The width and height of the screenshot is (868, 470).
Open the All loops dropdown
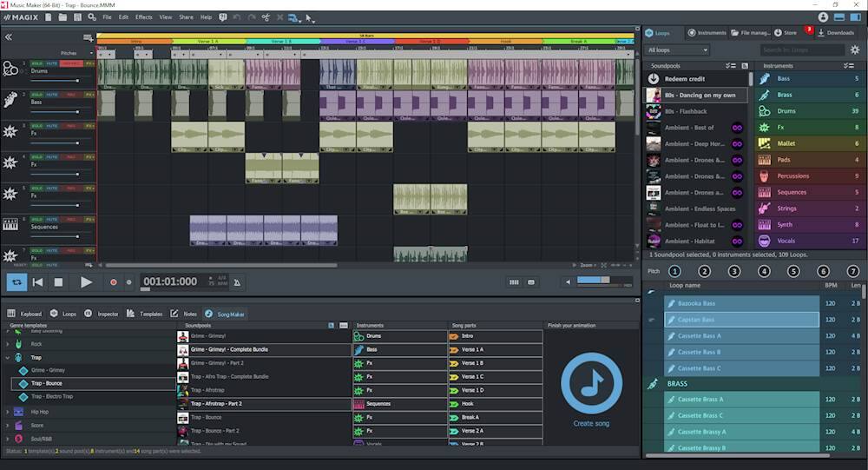pos(678,50)
